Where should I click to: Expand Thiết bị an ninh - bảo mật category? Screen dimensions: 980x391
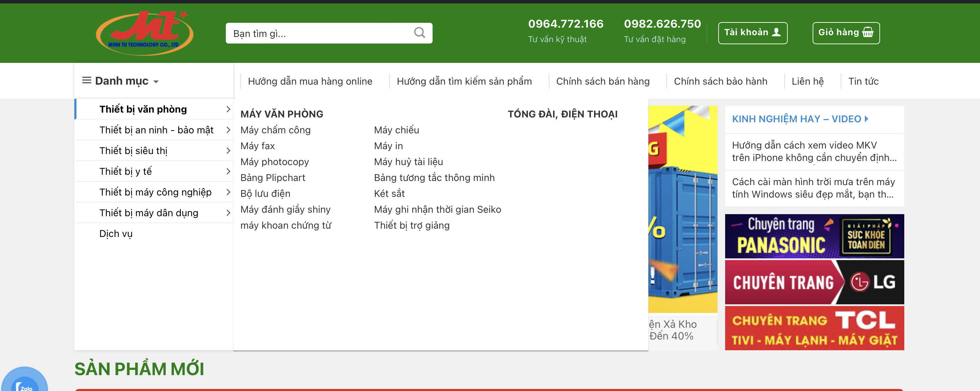click(x=156, y=130)
